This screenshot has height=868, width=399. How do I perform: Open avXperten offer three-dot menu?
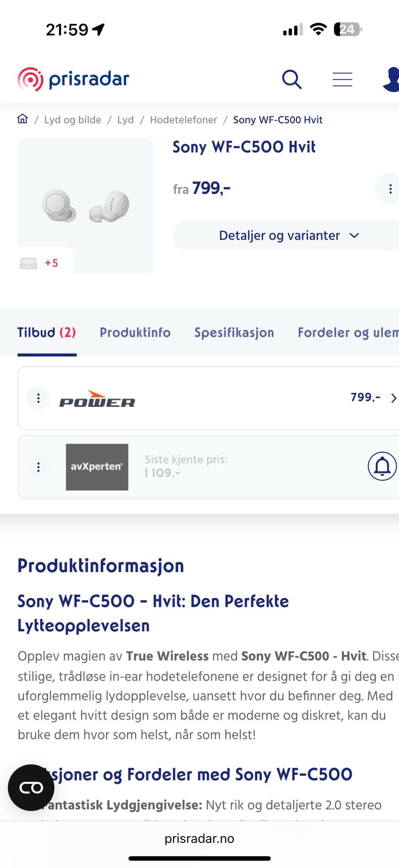(38, 467)
